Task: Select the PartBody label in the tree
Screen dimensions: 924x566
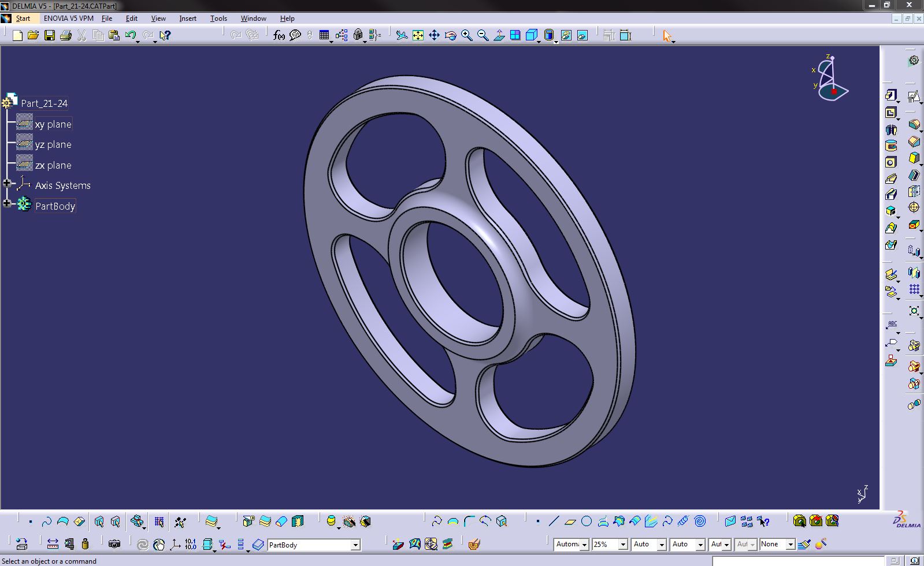Action: [55, 206]
